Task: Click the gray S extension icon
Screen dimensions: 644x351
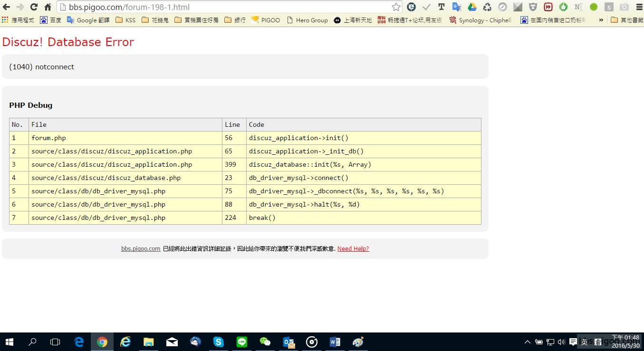Action: pyautogui.click(x=609, y=7)
